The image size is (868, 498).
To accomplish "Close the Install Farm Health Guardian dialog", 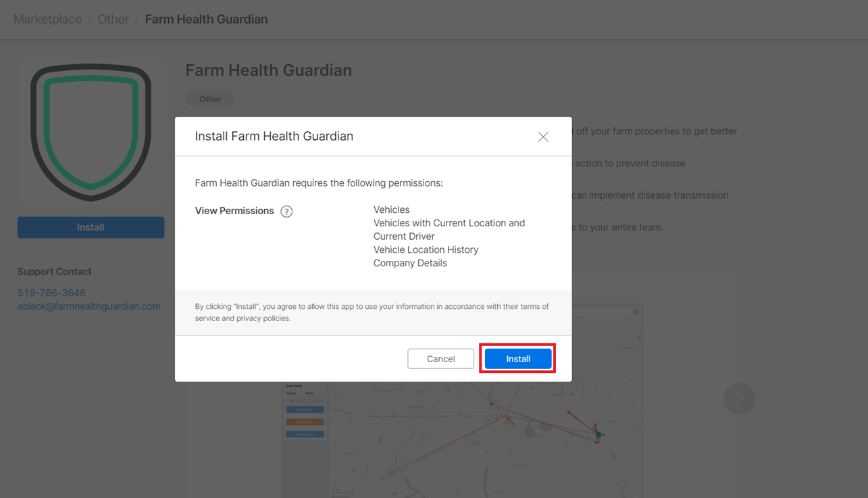I will tap(543, 136).
